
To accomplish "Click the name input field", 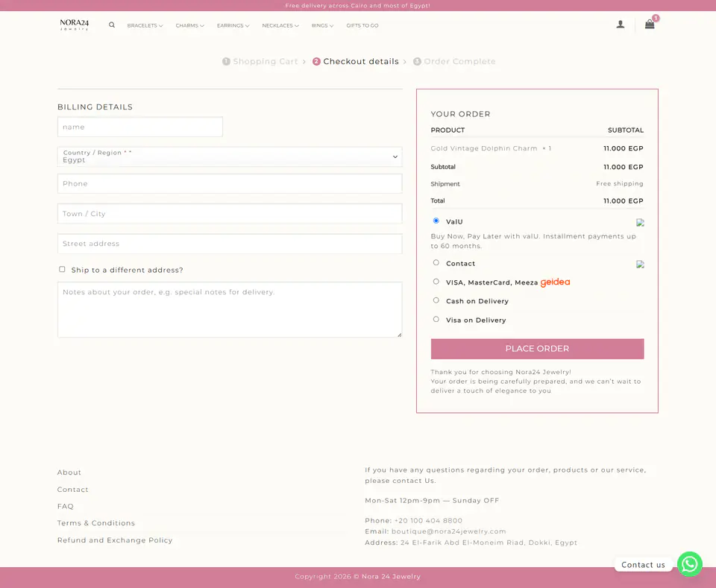I will [x=140, y=127].
